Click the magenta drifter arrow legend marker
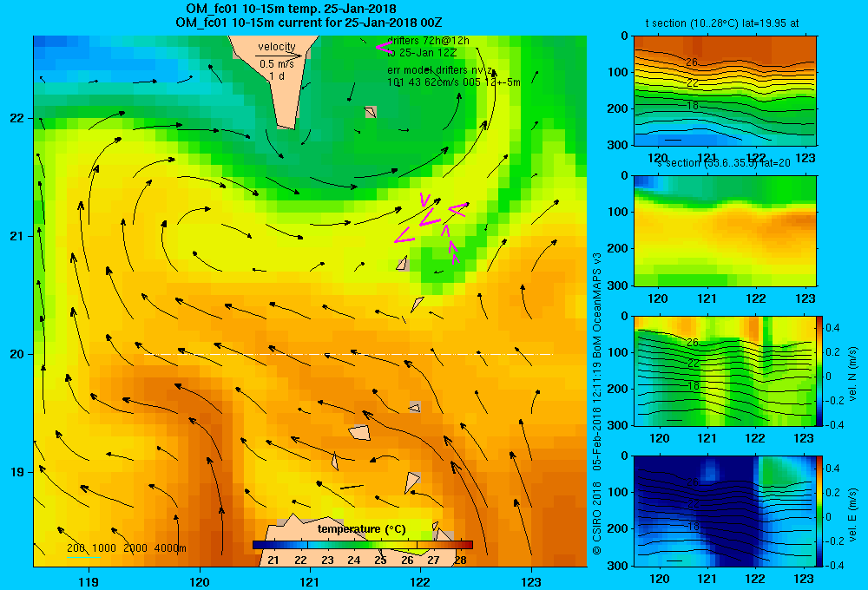The image size is (868, 590). [x=384, y=47]
